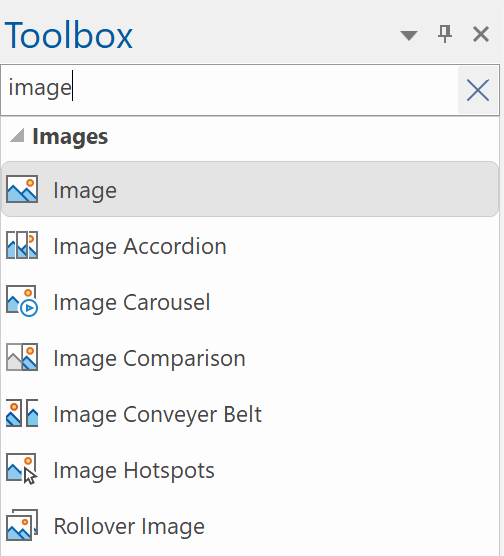Screen dimensions: 504x556
Task: Click the Images category heading
Action: [70, 137]
